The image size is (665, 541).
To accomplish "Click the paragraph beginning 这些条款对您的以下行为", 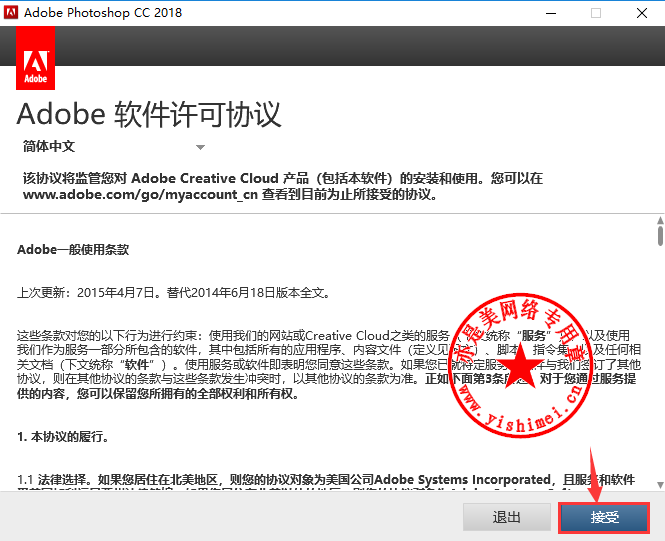I will tap(329, 364).
